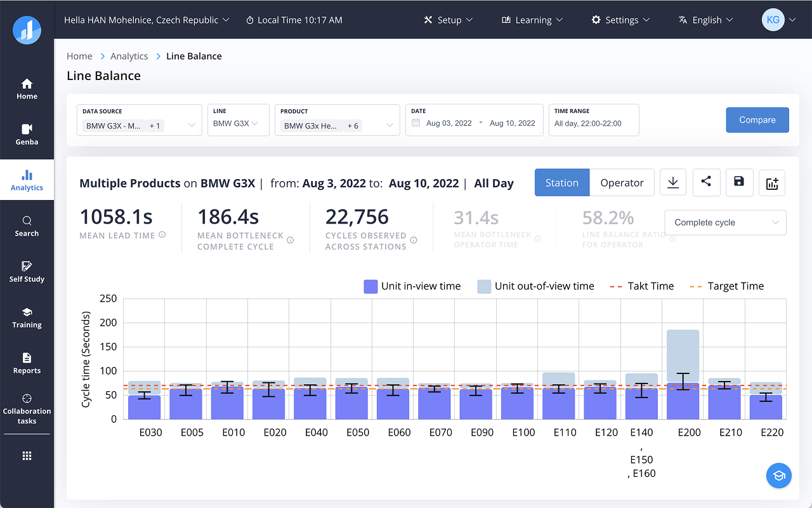Click info icon for Mean Bottleneck Operator Time

(x=538, y=239)
